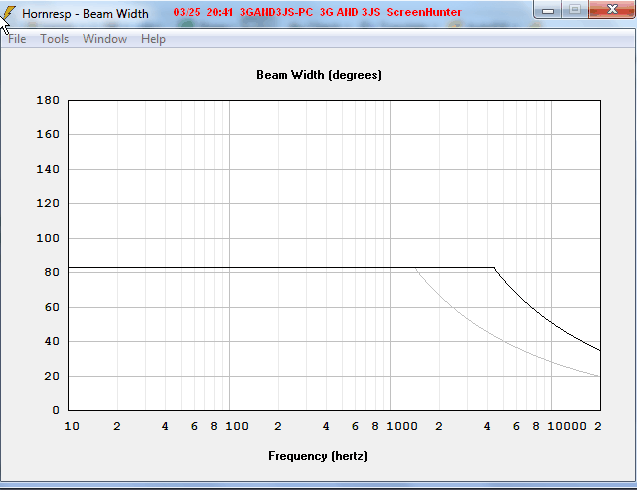Image resolution: width=637 pixels, height=490 pixels.
Task: Click the 180 value on vertical axis
Action: click(x=48, y=100)
